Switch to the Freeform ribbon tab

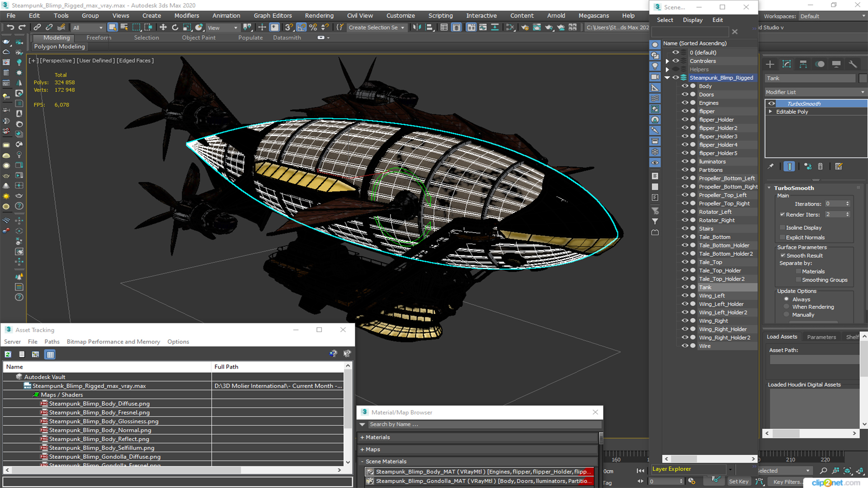coord(99,38)
